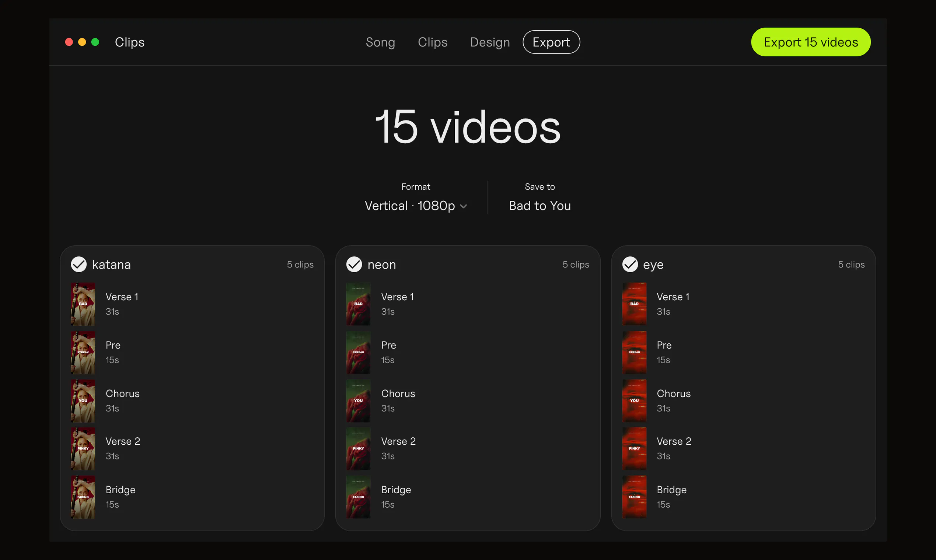936x560 pixels.
Task: Switch to the Song tab
Action: point(380,42)
